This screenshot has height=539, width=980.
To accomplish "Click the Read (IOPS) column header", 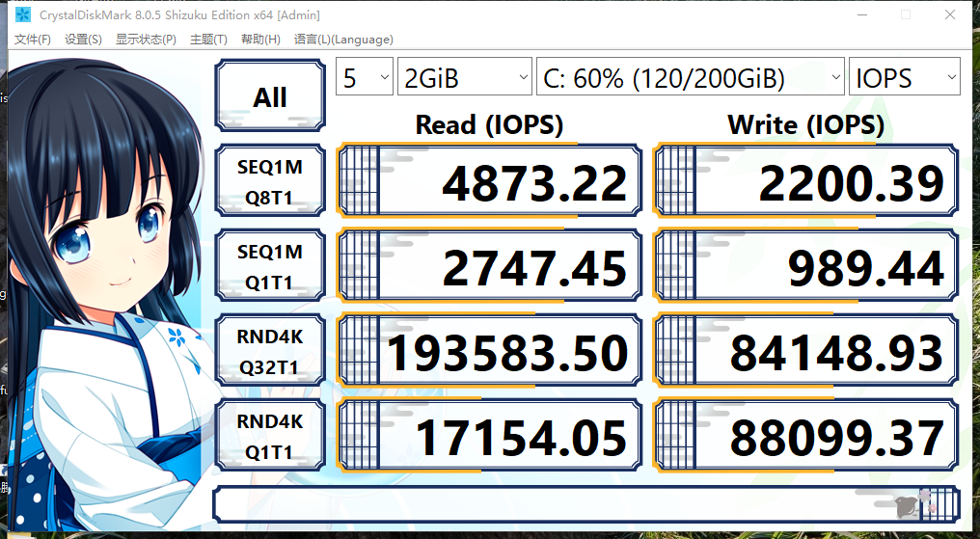I will (x=489, y=124).
